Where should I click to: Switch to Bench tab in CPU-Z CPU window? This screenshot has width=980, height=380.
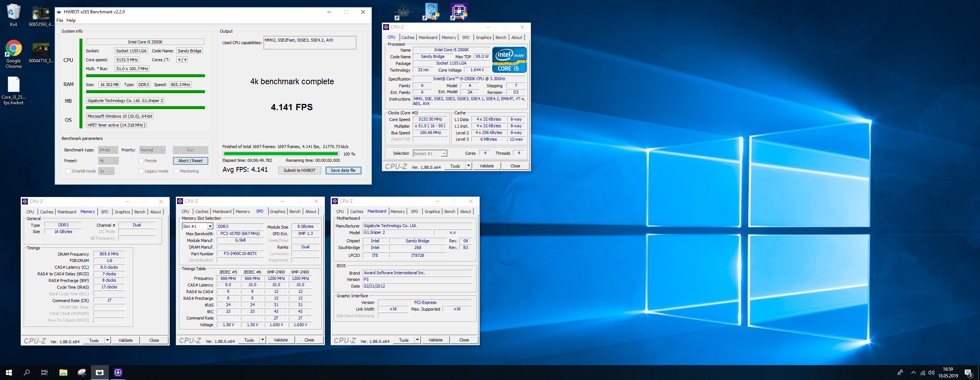501,37
